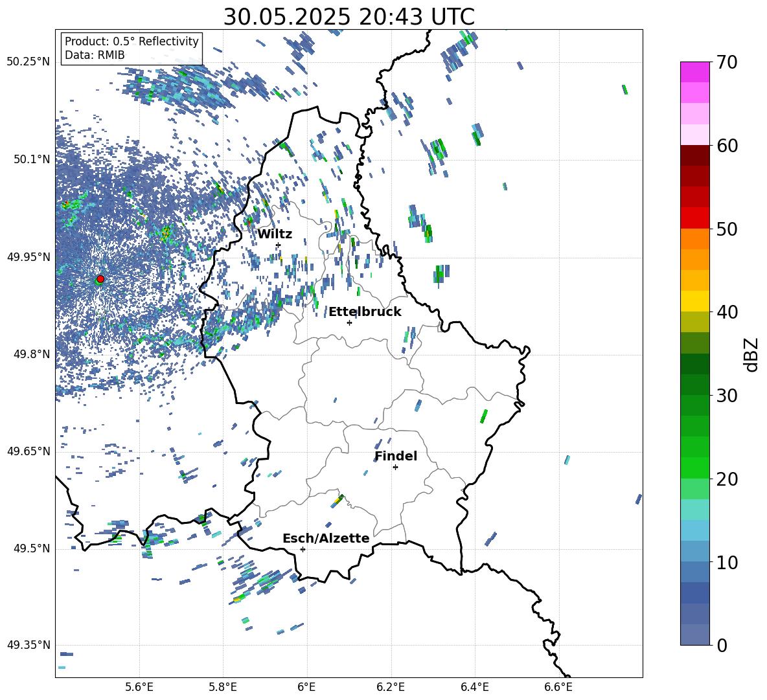
Task: Click the magenta top colorbar segment
Action: tap(694, 73)
